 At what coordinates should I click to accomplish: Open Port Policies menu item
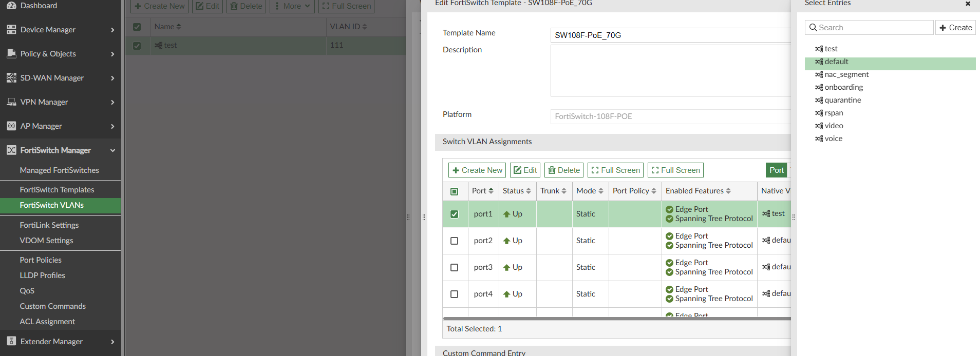click(41, 260)
